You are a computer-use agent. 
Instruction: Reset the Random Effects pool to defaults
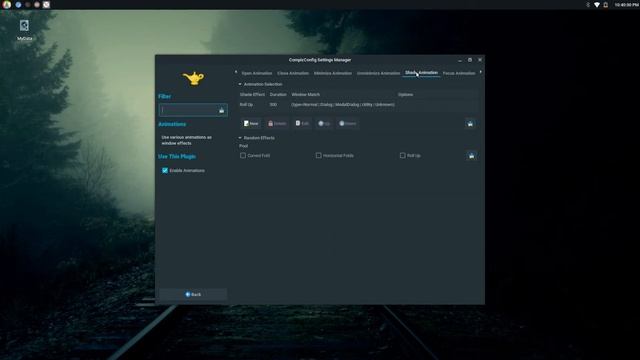point(471,156)
